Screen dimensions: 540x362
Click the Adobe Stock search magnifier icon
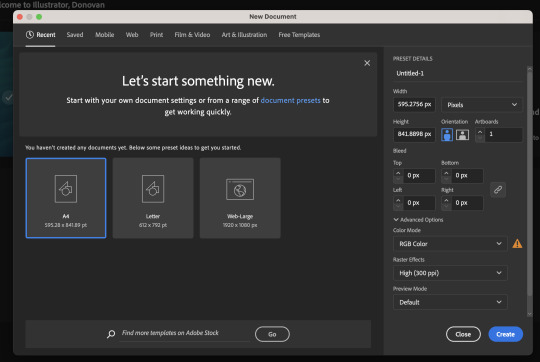click(x=111, y=334)
